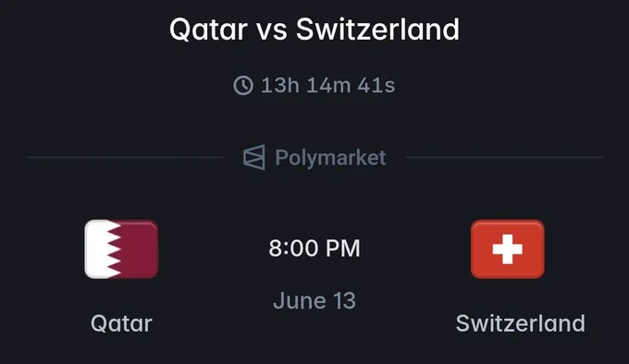This screenshot has height=364, width=629.
Task: Click the Polymarket logo icon
Action: [x=254, y=157]
